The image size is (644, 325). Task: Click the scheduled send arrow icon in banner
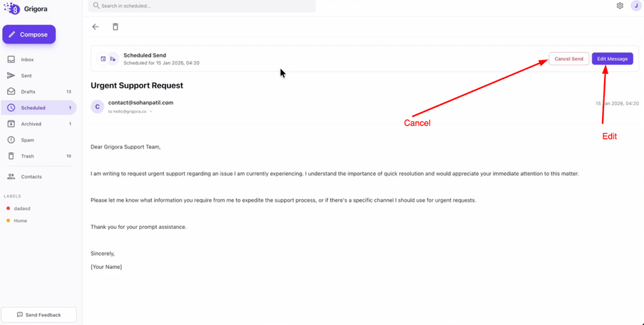pyautogui.click(x=113, y=59)
